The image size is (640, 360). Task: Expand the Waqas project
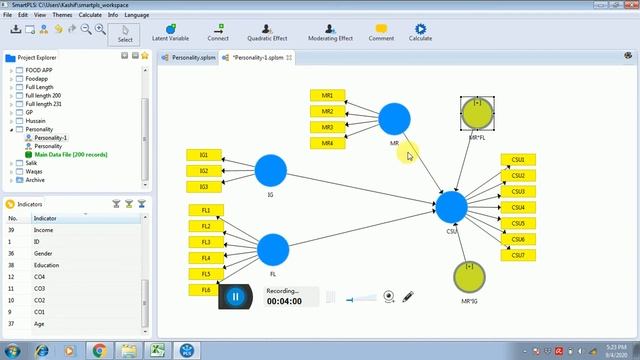(x=11, y=172)
